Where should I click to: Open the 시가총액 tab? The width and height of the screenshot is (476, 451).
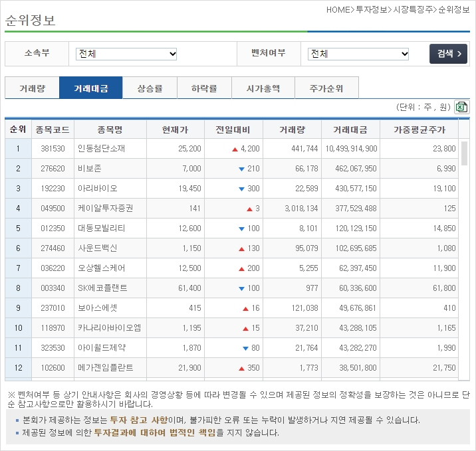point(263,88)
